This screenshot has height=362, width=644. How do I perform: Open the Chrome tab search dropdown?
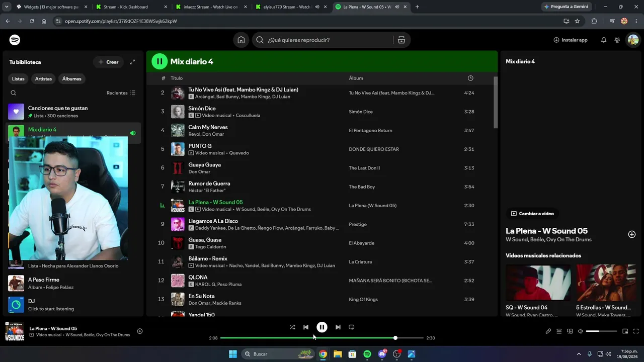[x=7, y=7]
